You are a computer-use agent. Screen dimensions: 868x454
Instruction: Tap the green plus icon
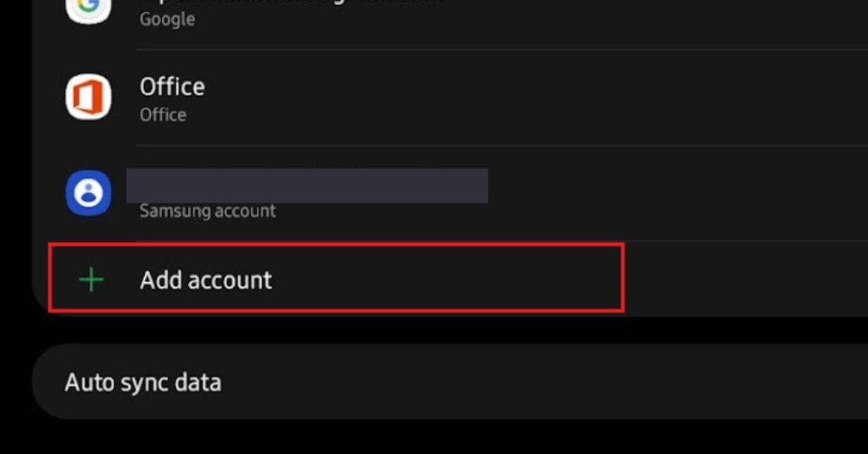point(91,280)
